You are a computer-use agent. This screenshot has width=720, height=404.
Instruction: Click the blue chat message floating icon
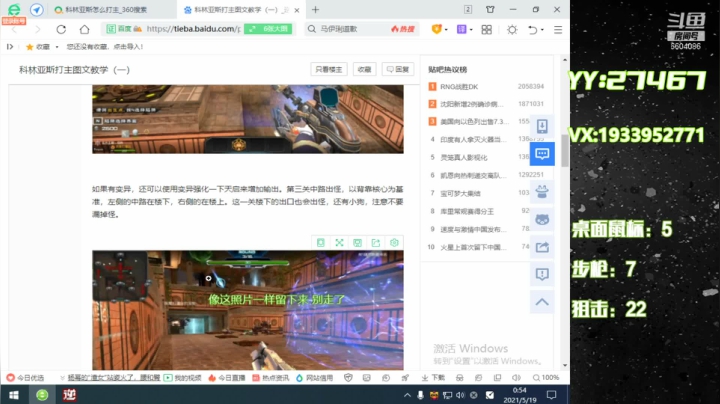pos(542,154)
